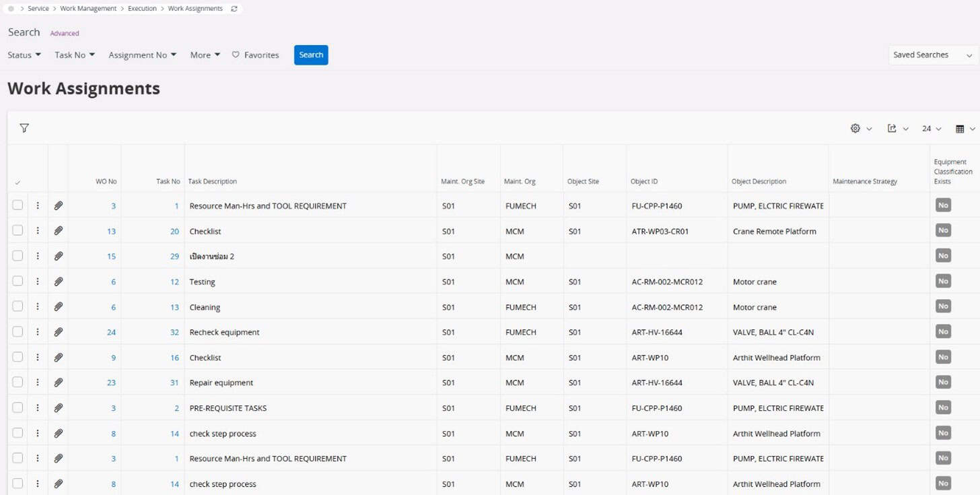Click the filter funnel icon above the table
The width and height of the screenshot is (980, 495).
click(x=24, y=128)
